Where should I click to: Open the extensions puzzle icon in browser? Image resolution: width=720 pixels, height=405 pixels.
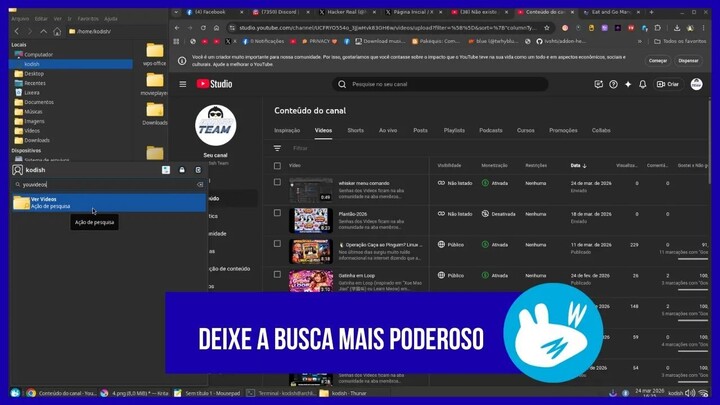658,28
